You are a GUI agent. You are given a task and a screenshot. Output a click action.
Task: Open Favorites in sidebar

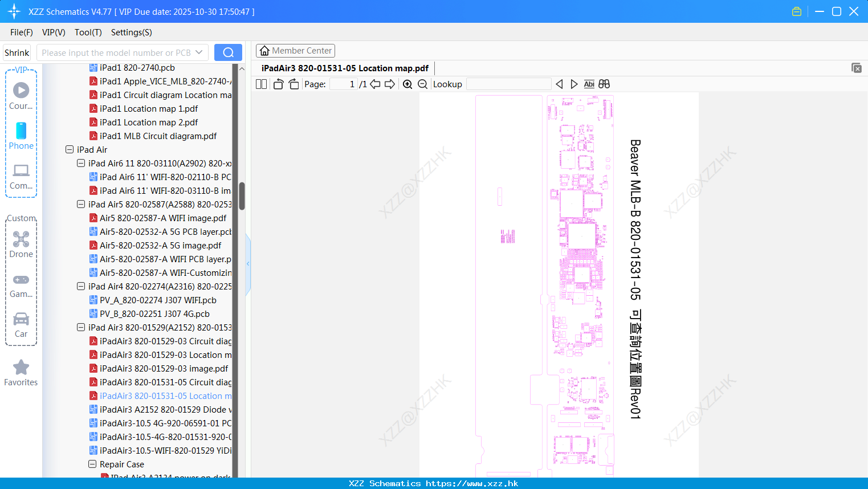coord(21,373)
